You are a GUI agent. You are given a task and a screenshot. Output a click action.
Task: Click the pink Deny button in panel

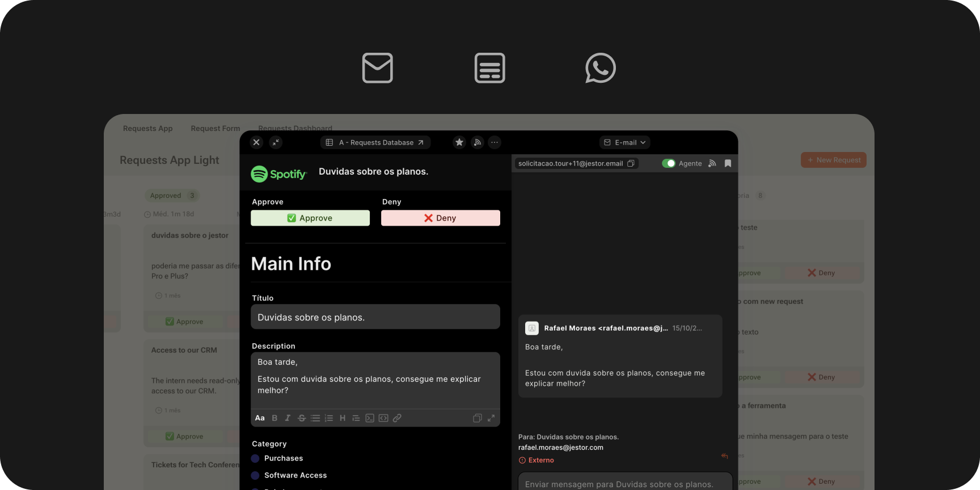441,218
